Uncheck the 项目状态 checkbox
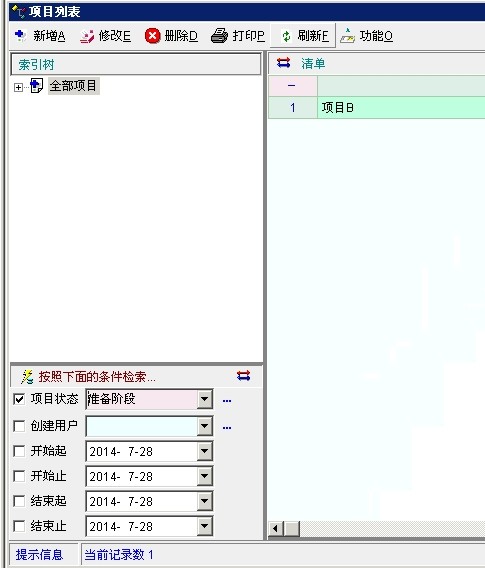485x568 pixels. (x=19, y=399)
